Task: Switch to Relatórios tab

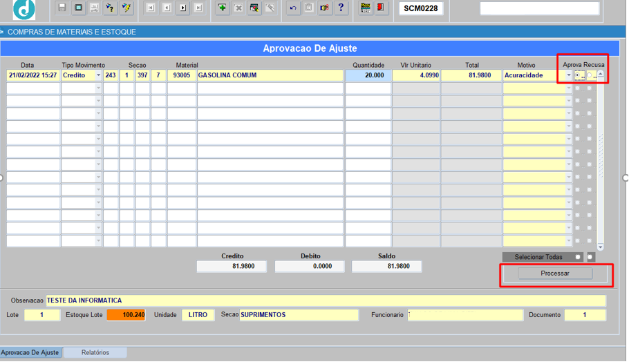Action: pyautogui.click(x=95, y=352)
